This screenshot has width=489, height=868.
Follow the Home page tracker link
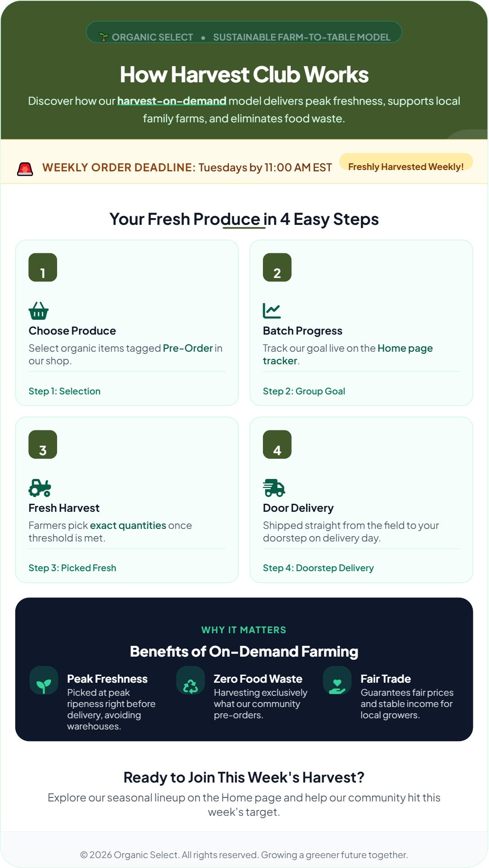point(348,354)
